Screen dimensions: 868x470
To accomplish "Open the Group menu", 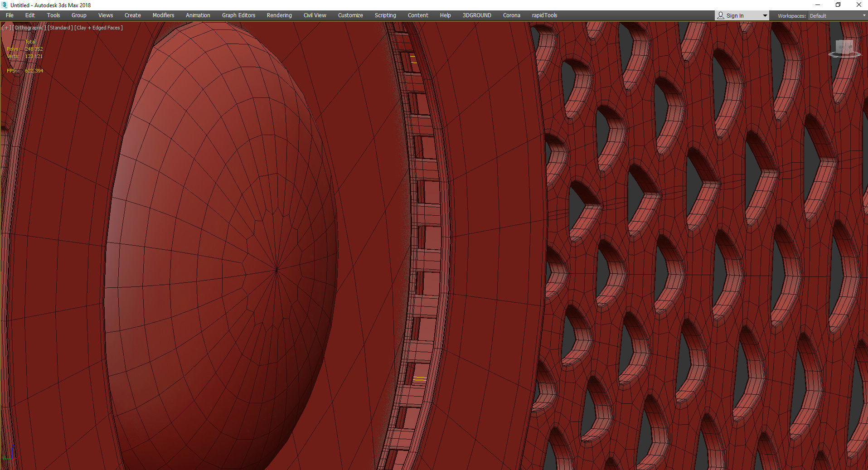I will coord(79,15).
